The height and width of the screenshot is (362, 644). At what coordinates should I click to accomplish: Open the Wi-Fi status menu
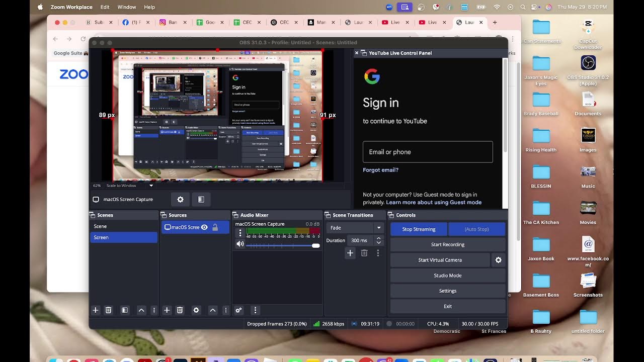(x=497, y=7)
